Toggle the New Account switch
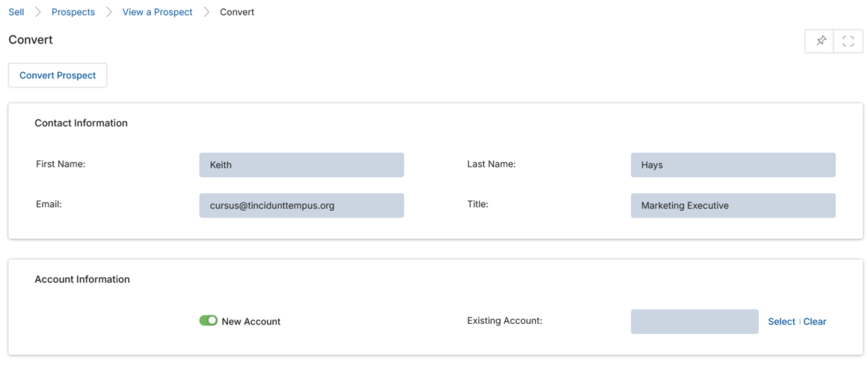 (208, 320)
